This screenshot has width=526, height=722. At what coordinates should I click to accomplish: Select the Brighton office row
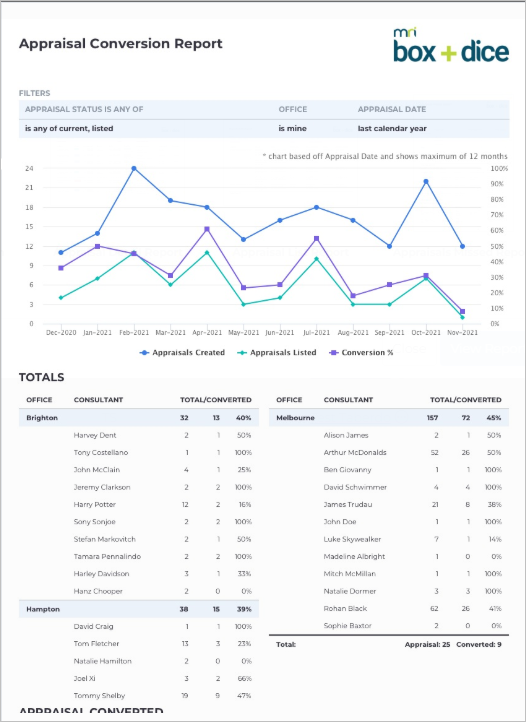(139, 418)
